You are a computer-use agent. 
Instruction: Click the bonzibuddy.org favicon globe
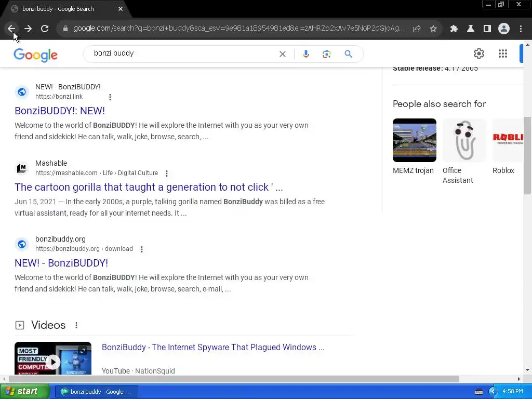pos(22,244)
